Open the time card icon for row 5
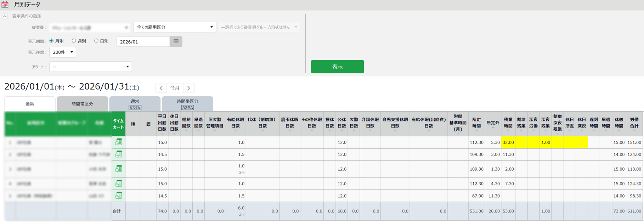The height and width of the screenshot is (222, 644). coord(118,195)
